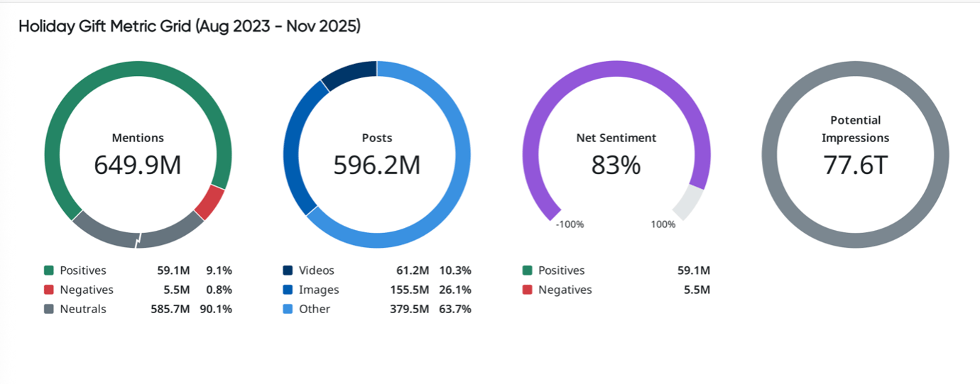This screenshot has height=387, width=980.
Task: Click red Negatives swatch under Net Sentiment
Action: click(x=527, y=290)
